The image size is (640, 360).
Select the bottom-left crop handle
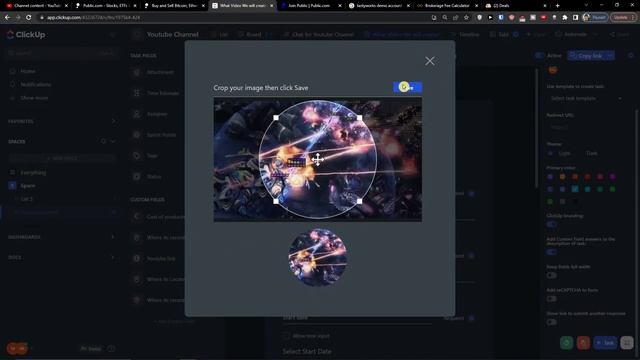pos(276,201)
